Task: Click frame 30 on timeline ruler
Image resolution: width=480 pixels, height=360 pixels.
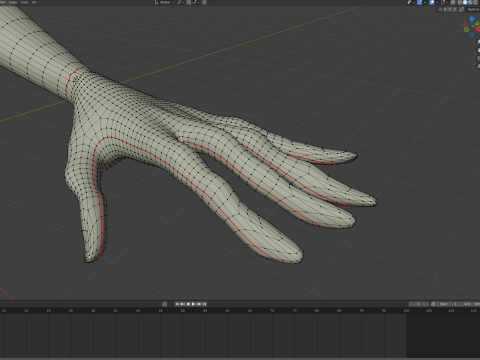Action: pos(93,311)
